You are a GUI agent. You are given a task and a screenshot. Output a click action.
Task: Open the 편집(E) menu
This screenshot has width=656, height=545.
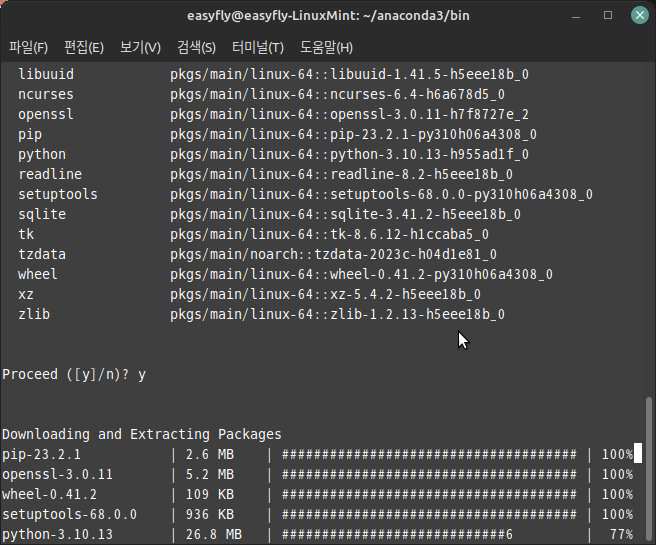pyautogui.click(x=84, y=47)
